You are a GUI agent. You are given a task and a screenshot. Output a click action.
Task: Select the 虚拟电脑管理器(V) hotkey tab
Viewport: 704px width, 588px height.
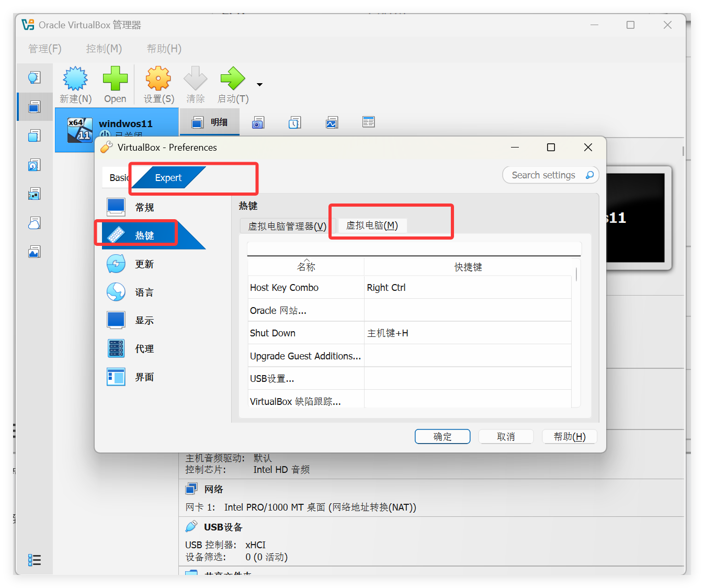click(287, 226)
